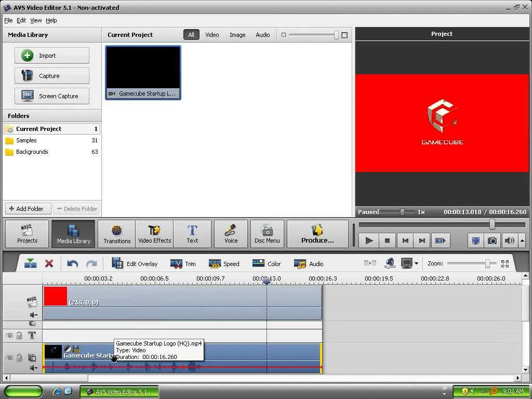Image resolution: width=532 pixels, height=399 pixels.
Task: Open the View menu
Action: [36, 20]
